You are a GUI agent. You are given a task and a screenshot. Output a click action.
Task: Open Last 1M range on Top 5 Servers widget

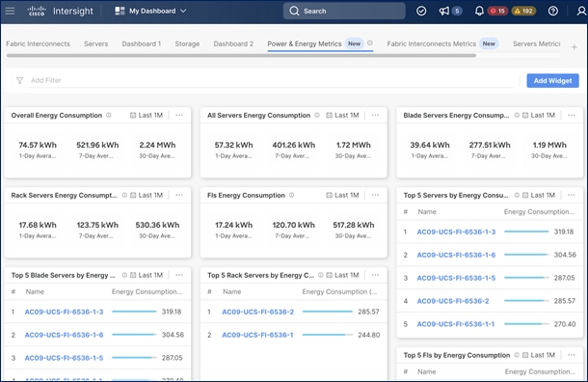coord(539,195)
